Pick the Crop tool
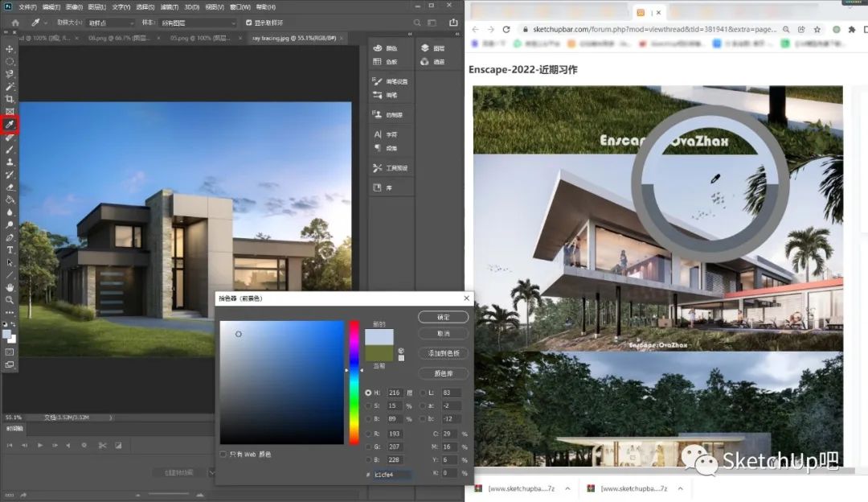 10,99
